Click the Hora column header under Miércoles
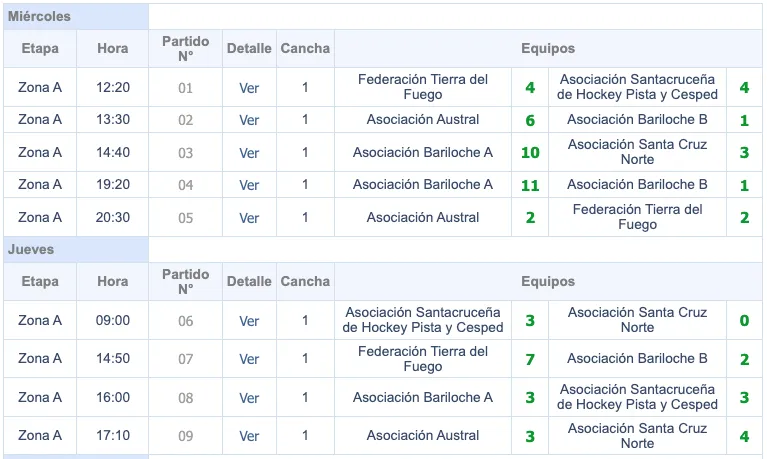 113,48
